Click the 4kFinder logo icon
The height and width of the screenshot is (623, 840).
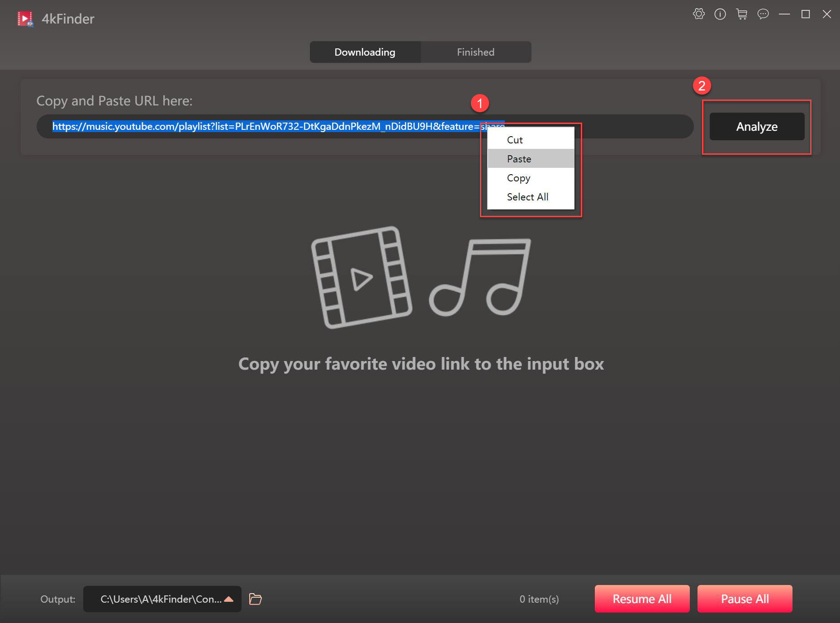click(25, 19)
